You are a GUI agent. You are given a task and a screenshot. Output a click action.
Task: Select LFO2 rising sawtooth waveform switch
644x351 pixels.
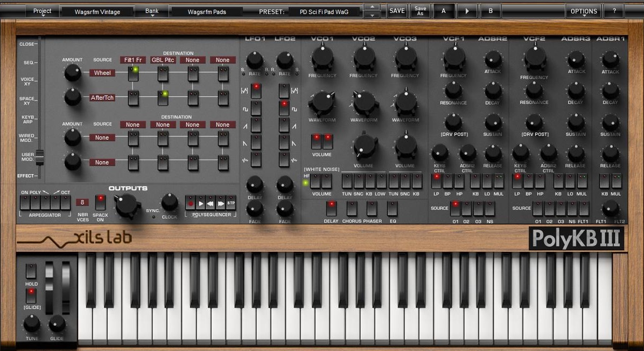point(284,125)
